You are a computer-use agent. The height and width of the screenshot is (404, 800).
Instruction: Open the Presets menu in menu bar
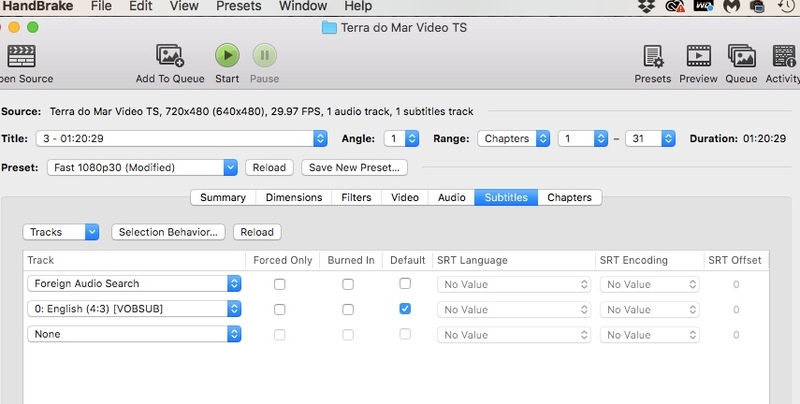pos(238,7)
